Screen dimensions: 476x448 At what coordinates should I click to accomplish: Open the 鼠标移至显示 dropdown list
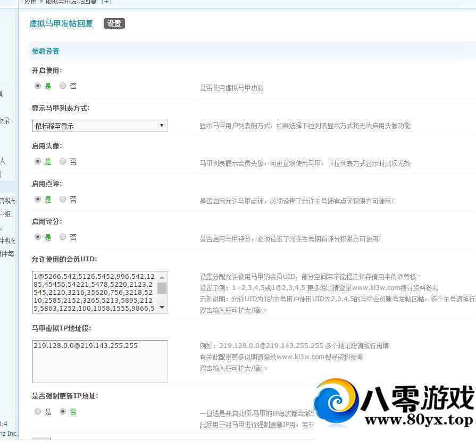point(99,126)
